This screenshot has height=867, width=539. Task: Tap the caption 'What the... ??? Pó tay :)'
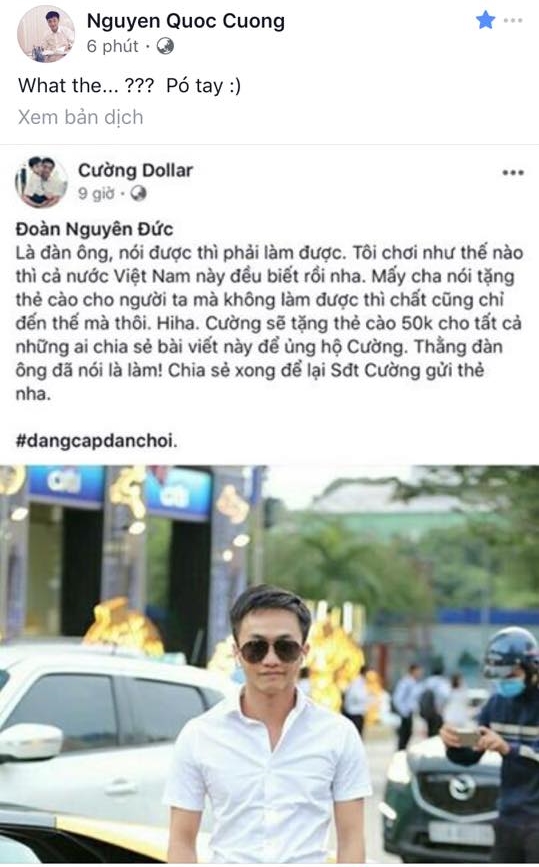tap(129, 86)
